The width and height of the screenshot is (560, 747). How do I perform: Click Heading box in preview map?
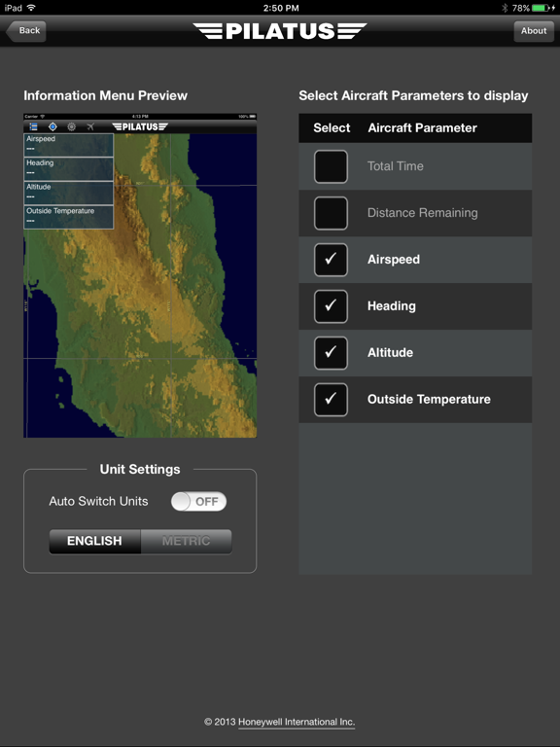69,168
